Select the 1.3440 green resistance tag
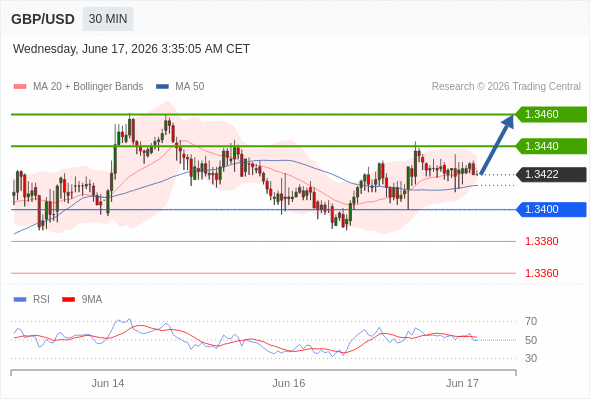The image size is (590, 400). pos(551,146)
